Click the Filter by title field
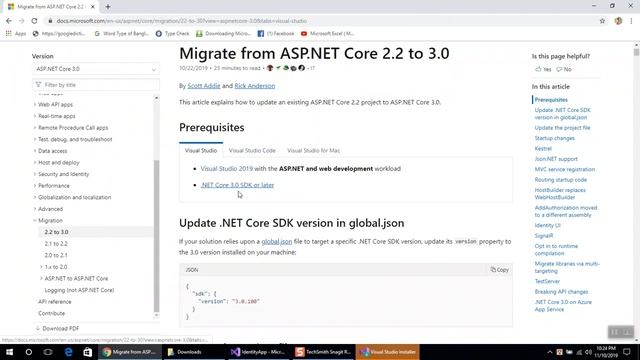Viewport: 640px width, 360px height. click(x=96, y=85)
